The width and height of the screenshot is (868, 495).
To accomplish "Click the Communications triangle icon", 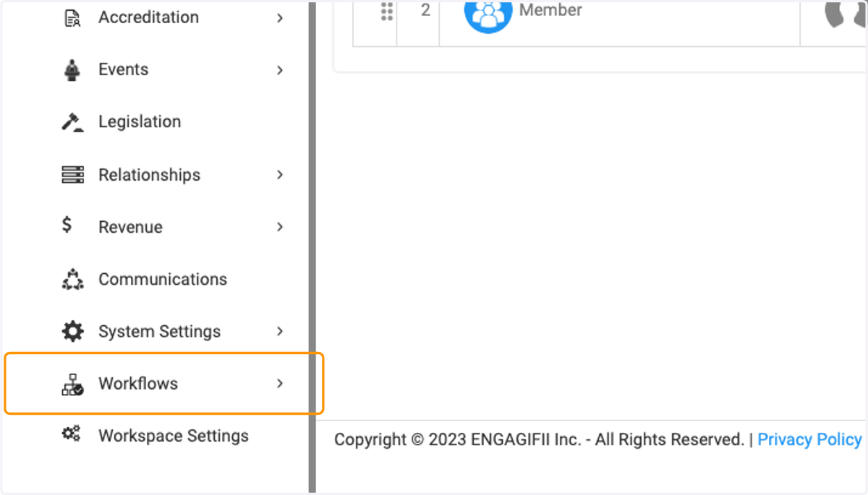I will [72, 279].
